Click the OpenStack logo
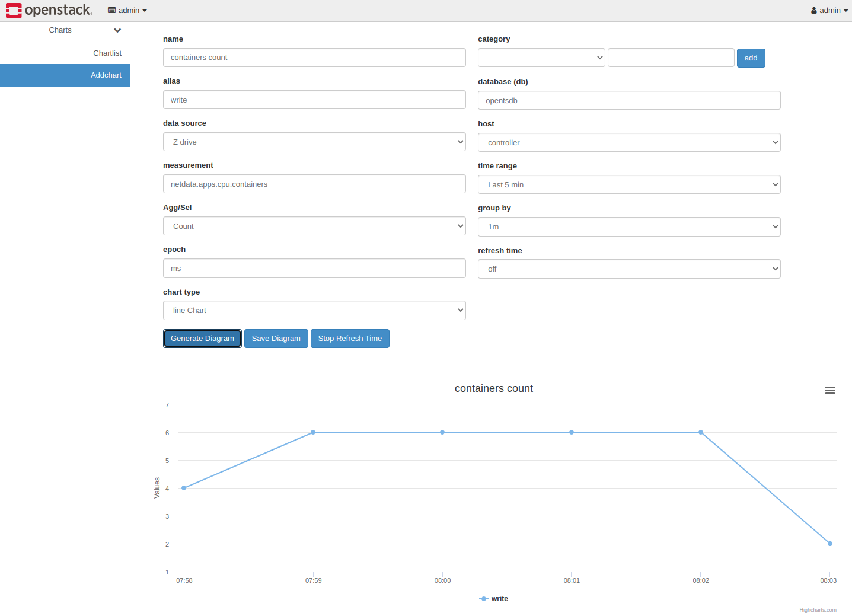The width and height of the screenshot is (852, 616). coord(49,10)
